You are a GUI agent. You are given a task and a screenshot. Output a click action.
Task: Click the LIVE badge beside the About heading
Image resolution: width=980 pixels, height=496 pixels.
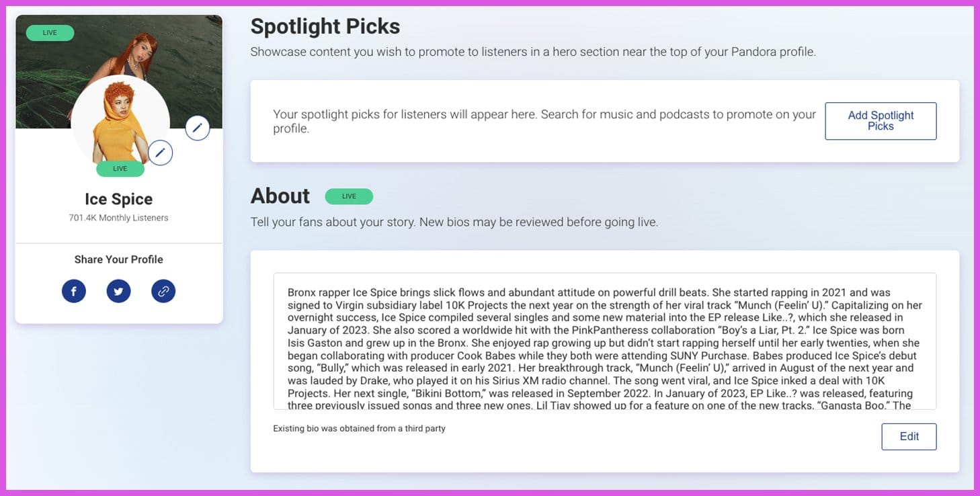tap(349, 196)
